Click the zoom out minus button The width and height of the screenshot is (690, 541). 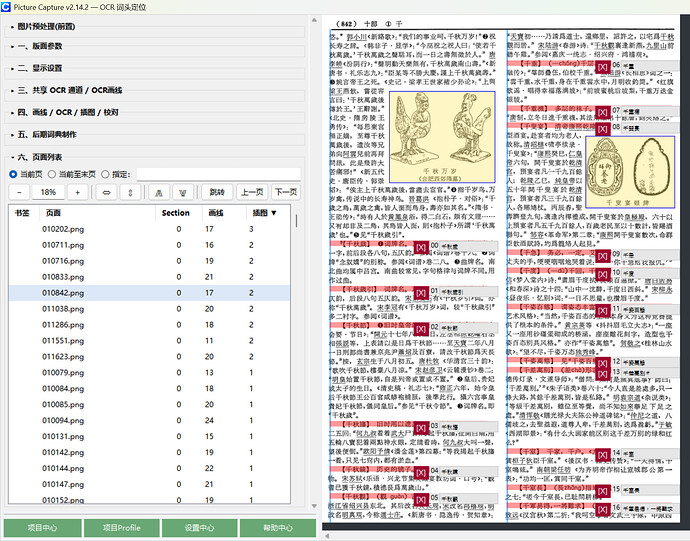tap(19, 192)
